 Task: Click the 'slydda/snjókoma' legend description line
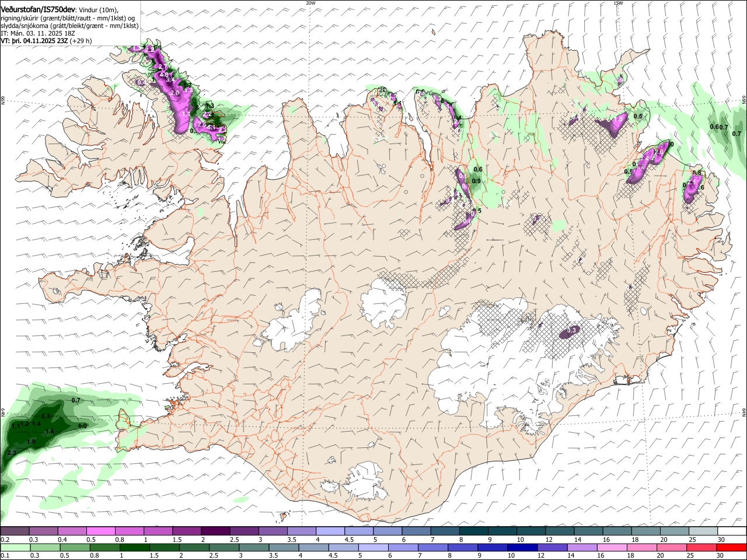tap(70, 26)
